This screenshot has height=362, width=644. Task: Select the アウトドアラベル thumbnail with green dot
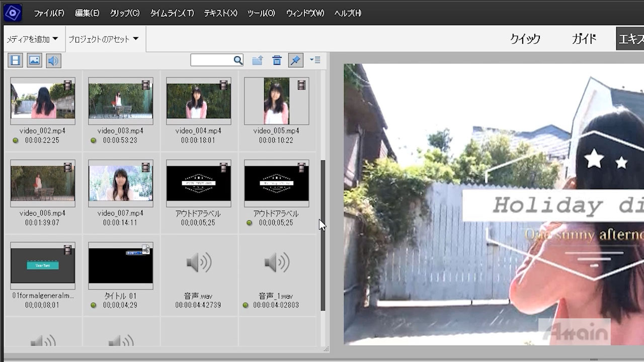click(277, 183)
